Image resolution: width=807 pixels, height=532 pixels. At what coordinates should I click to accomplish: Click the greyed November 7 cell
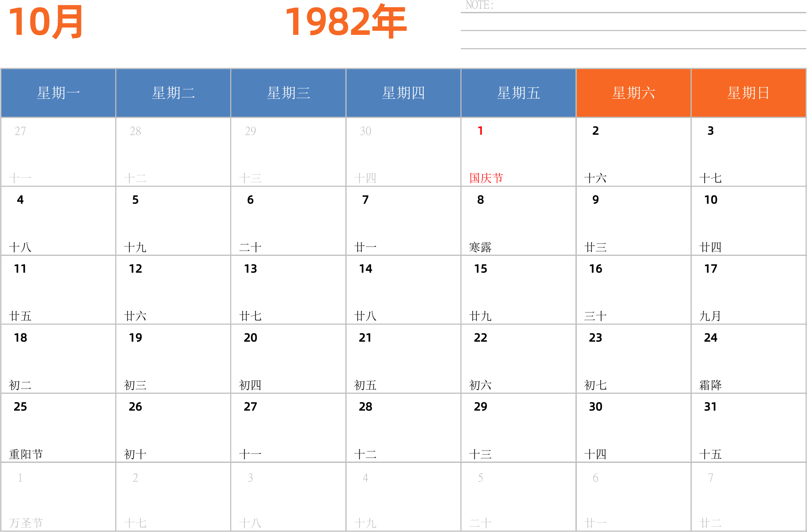tap(748, 497)
